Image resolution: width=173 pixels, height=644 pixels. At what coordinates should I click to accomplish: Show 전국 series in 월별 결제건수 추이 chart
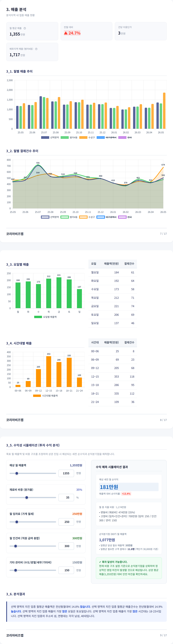coord(125,217)
